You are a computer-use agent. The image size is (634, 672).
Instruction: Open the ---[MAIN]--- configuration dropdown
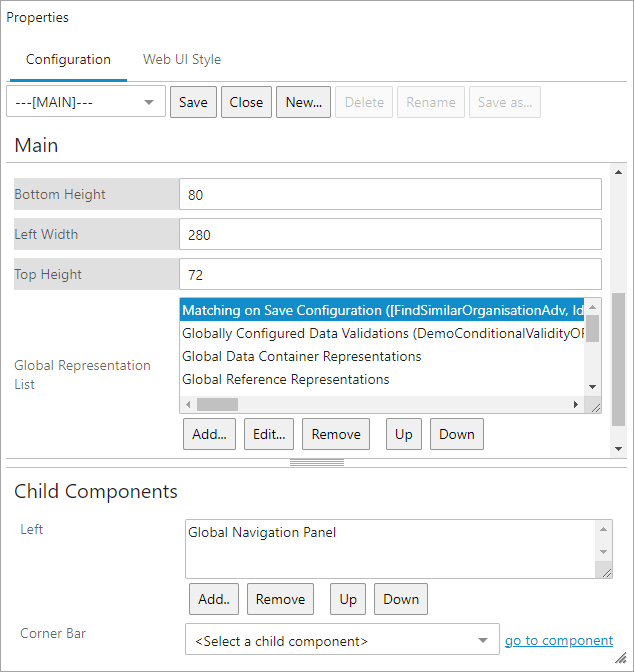tap(85, 102)
